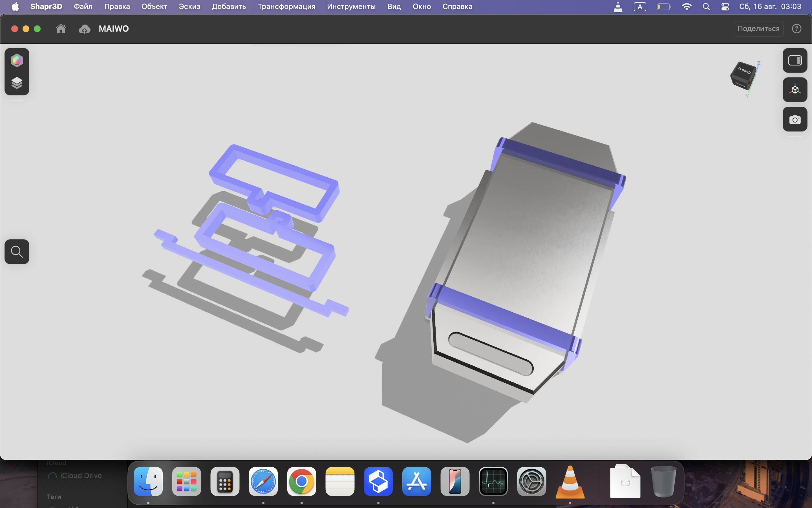The height and width of the screenshot is (508, 812).
Task: Open the Wi-Fi status menu
Action: 687,7
